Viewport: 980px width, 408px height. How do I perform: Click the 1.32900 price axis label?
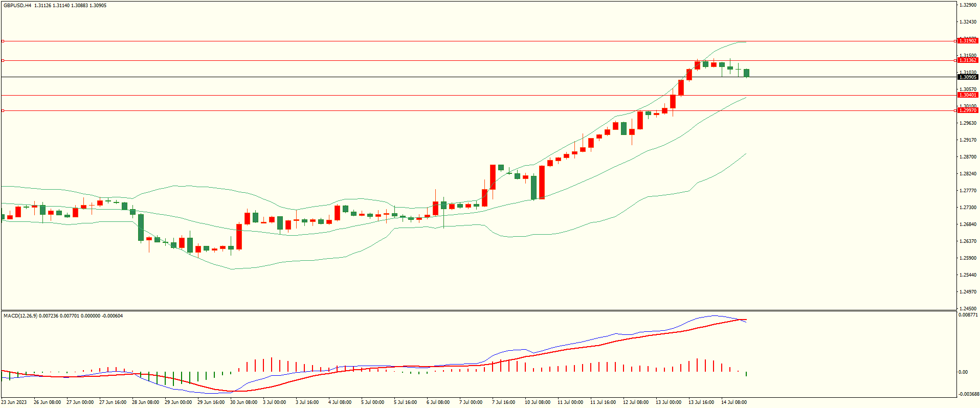[968, 5]
